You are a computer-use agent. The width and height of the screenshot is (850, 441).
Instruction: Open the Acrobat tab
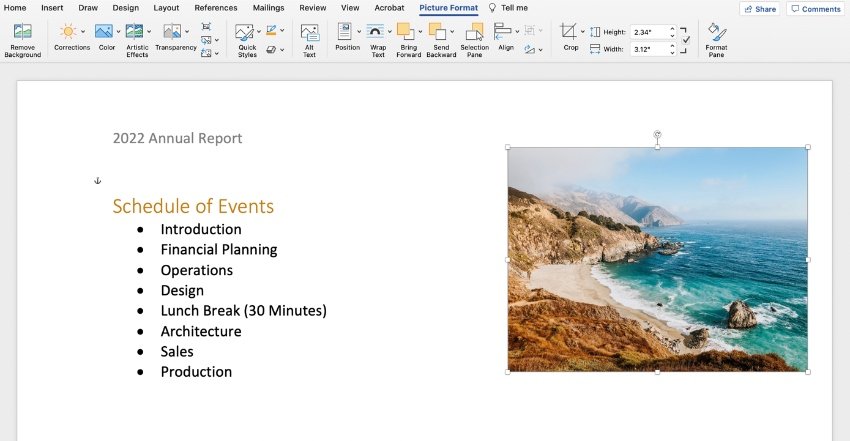(389, 8)
